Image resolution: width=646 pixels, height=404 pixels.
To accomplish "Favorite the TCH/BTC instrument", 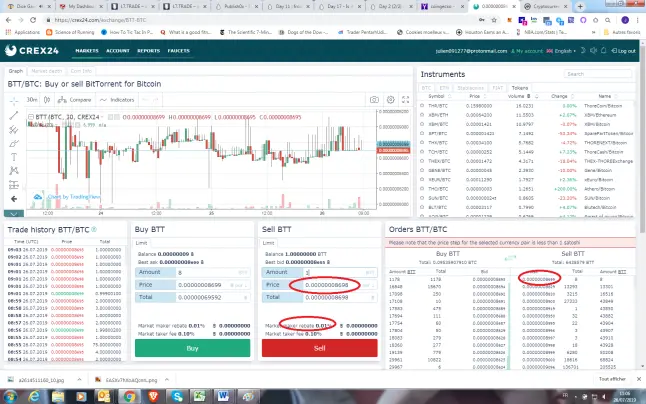I will 422,152.
